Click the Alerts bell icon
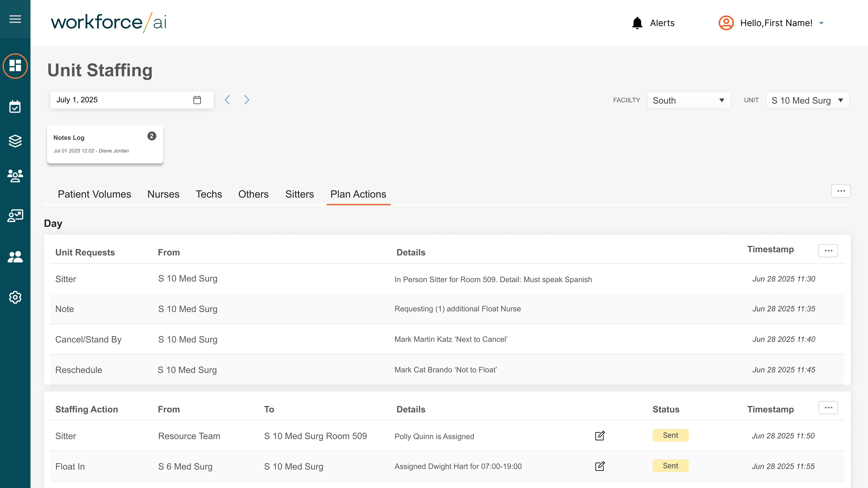 pos(637,23)
